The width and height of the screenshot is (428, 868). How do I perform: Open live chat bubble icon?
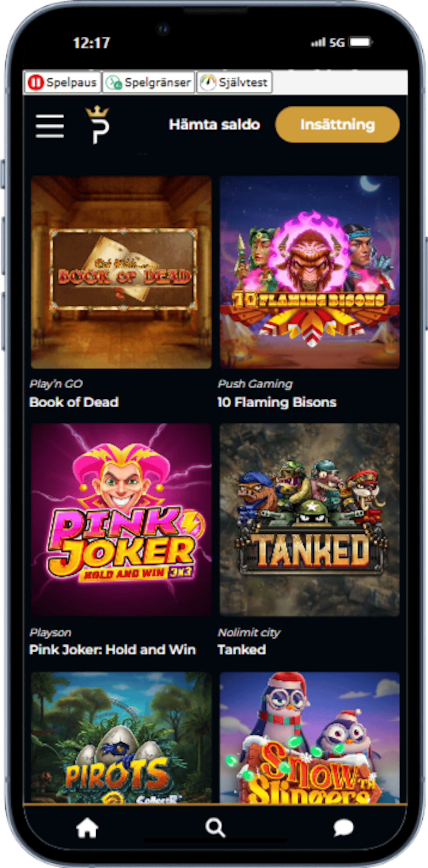[343, 827]
